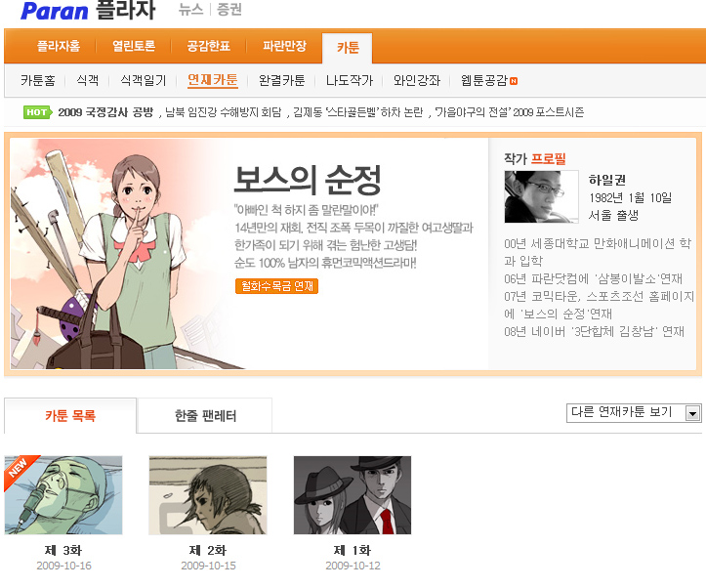Click the author name 하일권

pyautogui.click(x=607, y=180)
